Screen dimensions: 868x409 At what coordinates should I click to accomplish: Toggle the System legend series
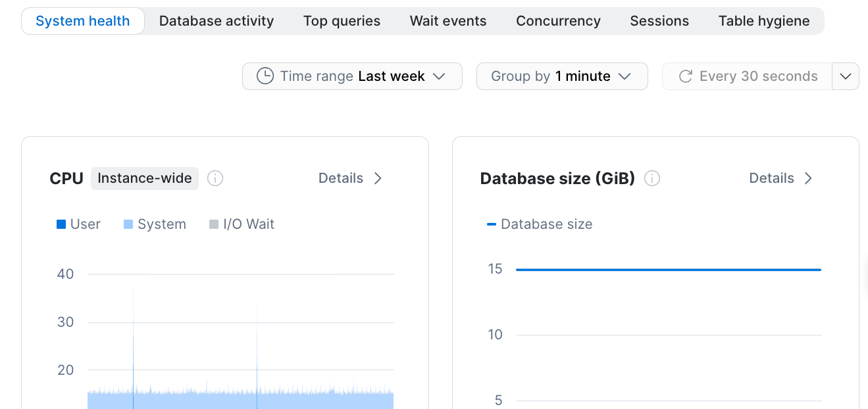155,224
